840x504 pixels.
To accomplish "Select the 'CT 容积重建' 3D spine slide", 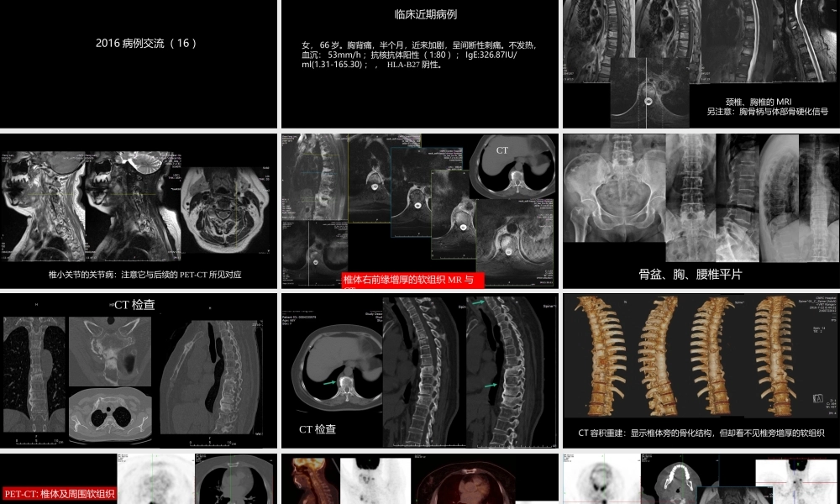I will click(x=701, y=370).
